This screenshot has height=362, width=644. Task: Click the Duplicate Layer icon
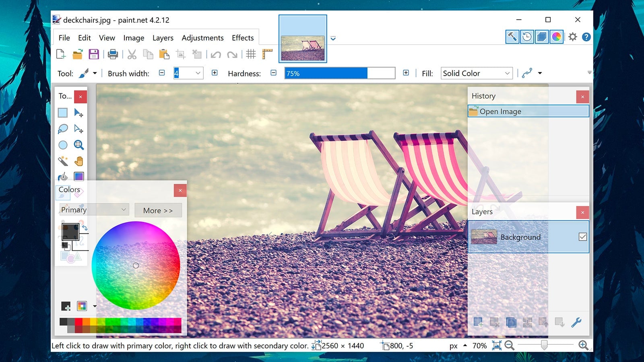pos(512,322)
